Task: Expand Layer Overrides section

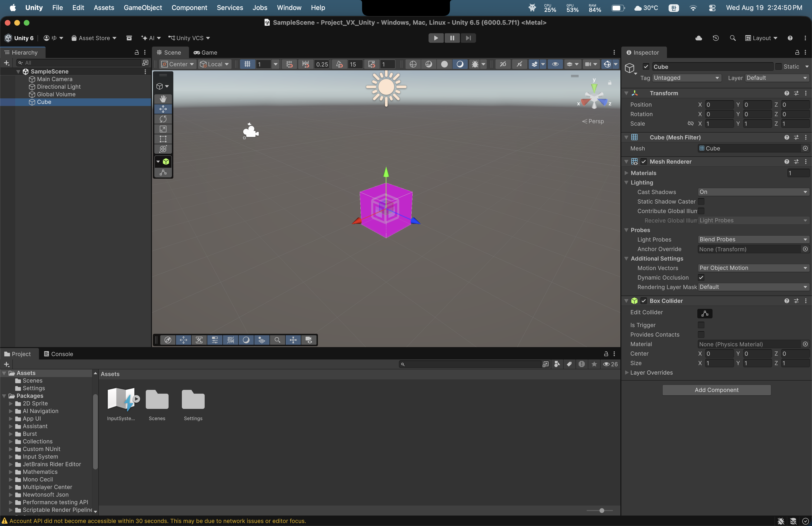Action: (626, 372)
